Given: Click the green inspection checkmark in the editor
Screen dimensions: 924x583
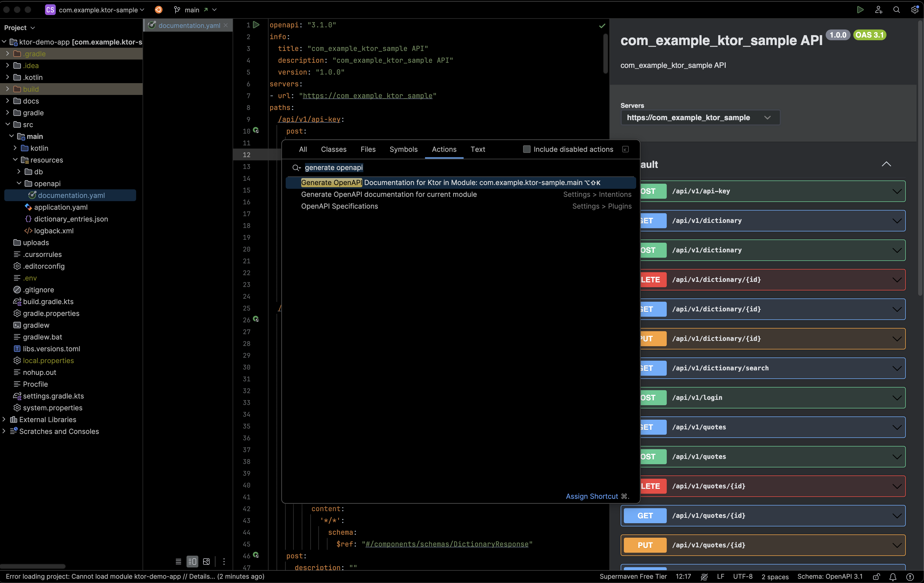Looking at the screenshot, I should pos(602,26).
